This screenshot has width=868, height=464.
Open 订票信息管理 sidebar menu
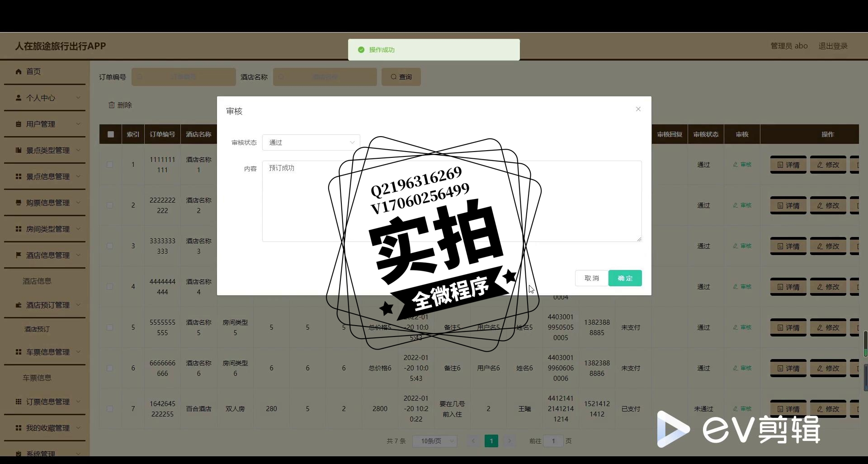click(x=44, y=402)
